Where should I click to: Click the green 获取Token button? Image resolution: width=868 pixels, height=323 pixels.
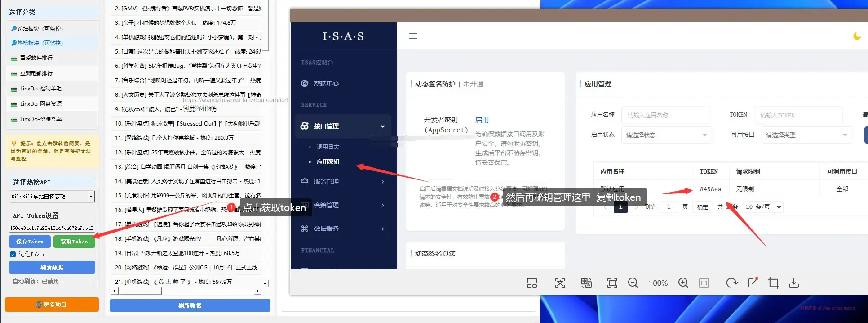tap(74, 242)
